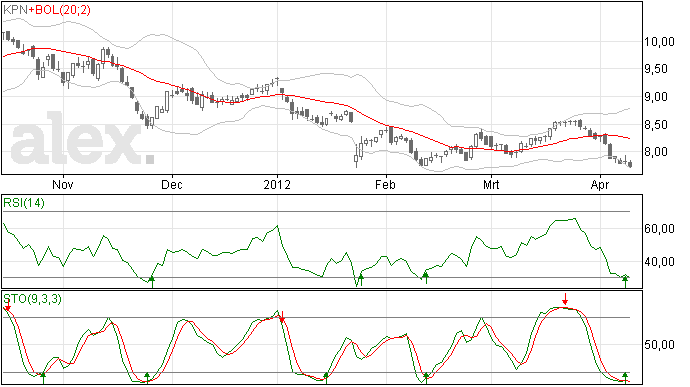
Task: Select the 2012 date label
Action: [277, 184]
